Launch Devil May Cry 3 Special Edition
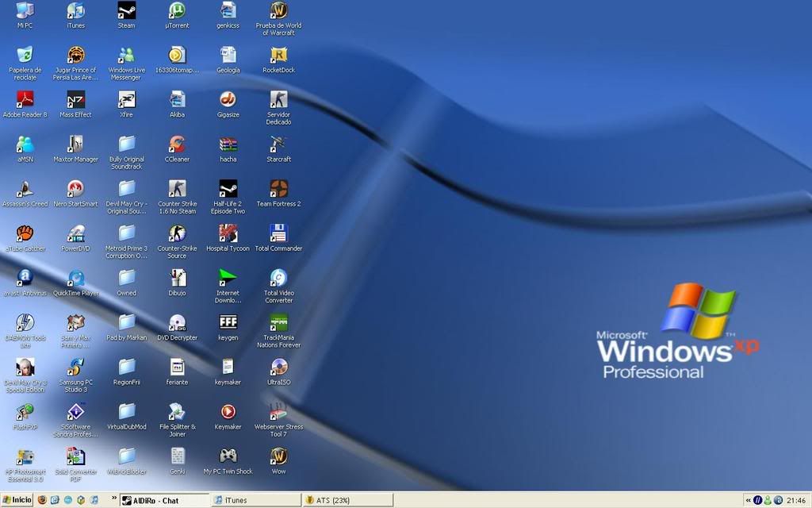Image resolution: width=812 pixels, height=508 pixels. (x=25, y=375)
